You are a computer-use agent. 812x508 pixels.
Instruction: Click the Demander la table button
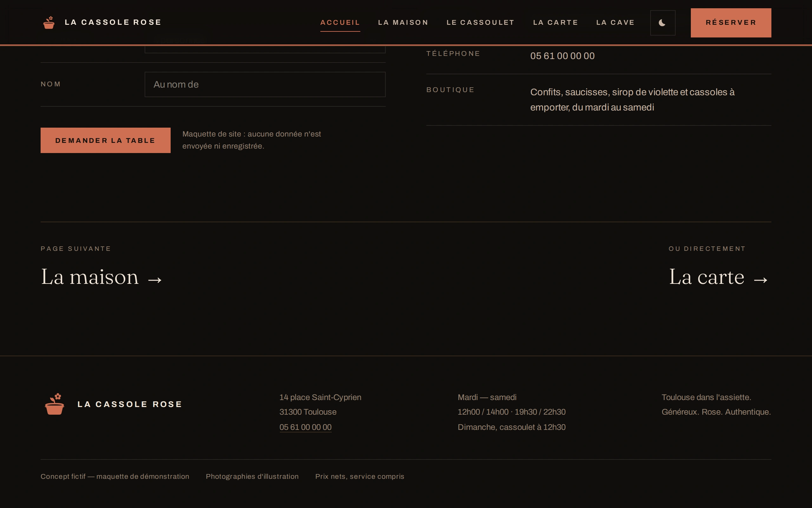[105, 140]
